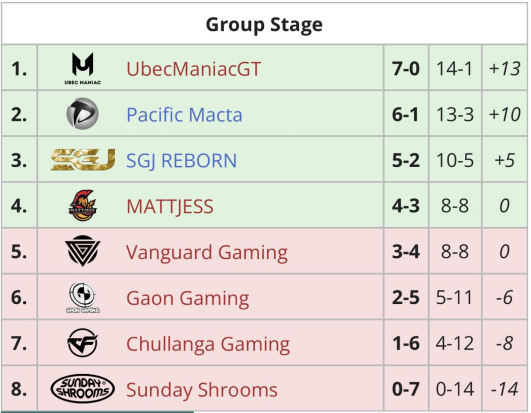Screen dimensions: 531x413
Task: Open the Vanguard Gaming team link
Action: click(x=207, y=253)
